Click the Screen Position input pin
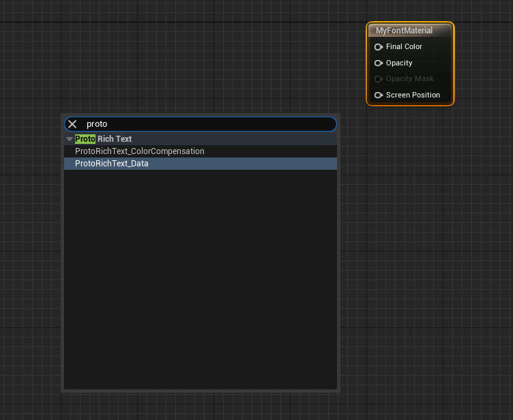This screenshot has width=513, height=420. point(379,95)
